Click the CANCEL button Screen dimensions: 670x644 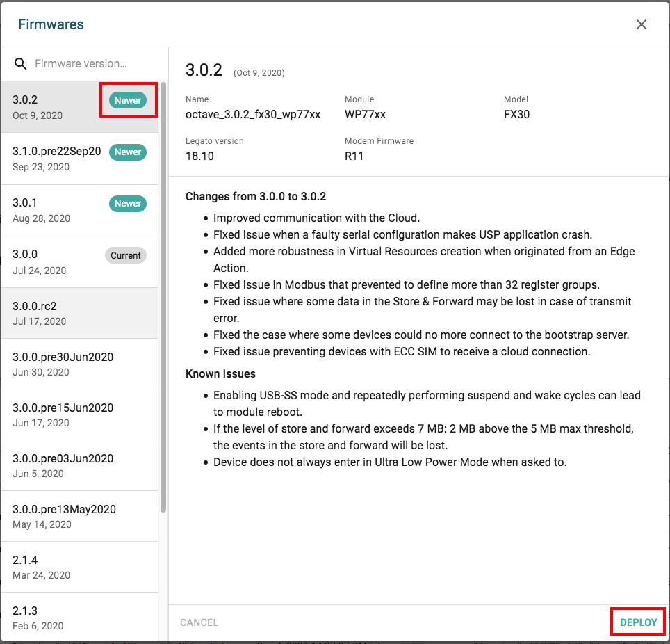(x=199, y=622)
